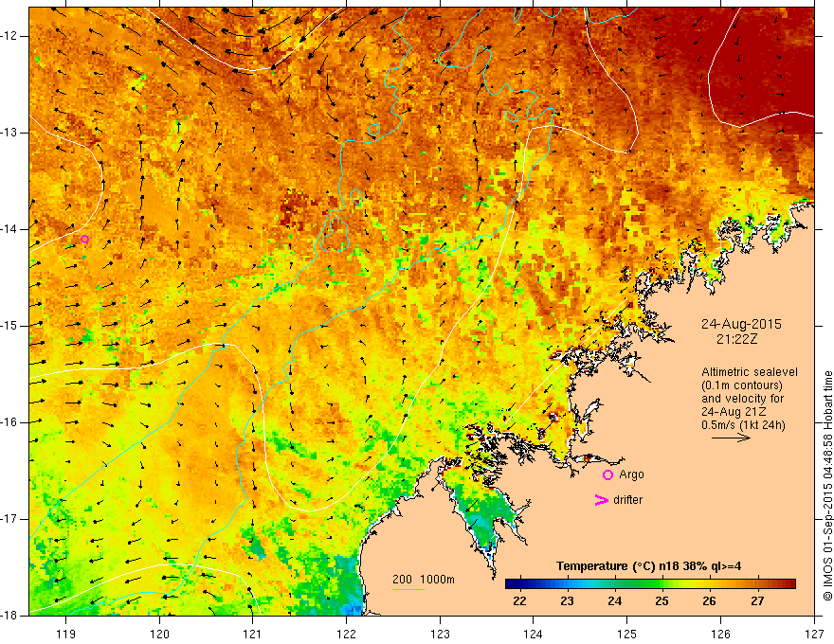This screenshot has height=644, width=834.
Task: Click the color bar tick label 26
Action: click(x=709, y=601)
